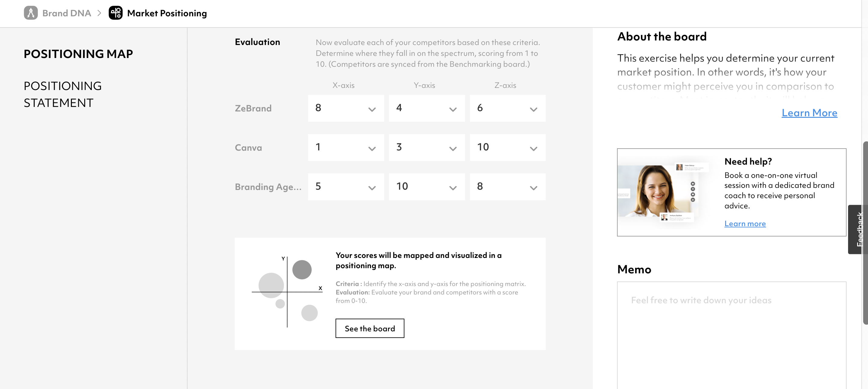Open Branding Agency Z-axis dropdown
Viewport: 868px width, 389px height.
pyautogui.click(x=507, y=187)
